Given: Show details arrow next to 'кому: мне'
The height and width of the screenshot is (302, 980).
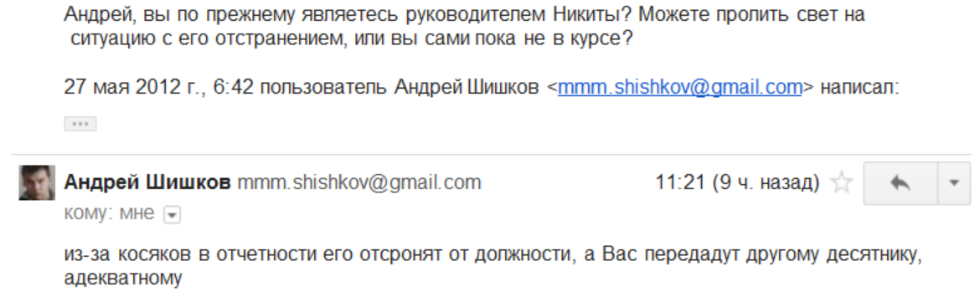Looking at the screenshot, I should [x=172, y=215].
